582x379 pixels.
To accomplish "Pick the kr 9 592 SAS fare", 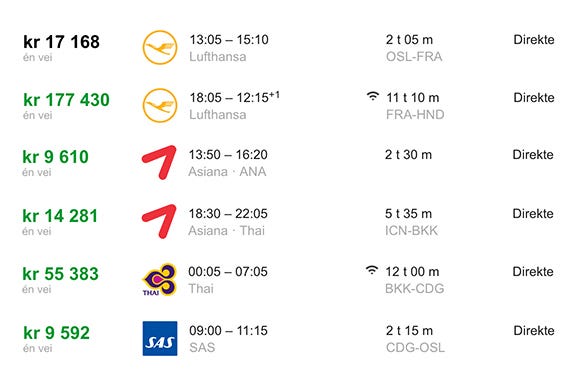I will tap(56, 333).
